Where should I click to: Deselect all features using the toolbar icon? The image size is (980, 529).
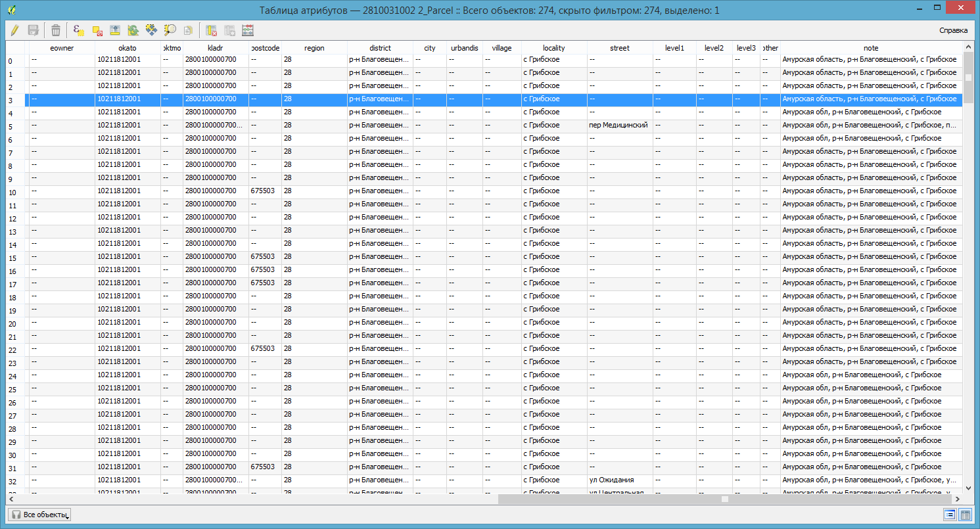[x=97, y=30]
